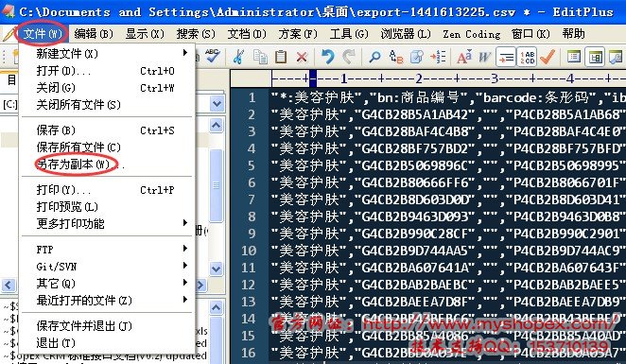Click the Find magnifier icon
This screenshot has width=626, height=364.
[x=374, y=57]
